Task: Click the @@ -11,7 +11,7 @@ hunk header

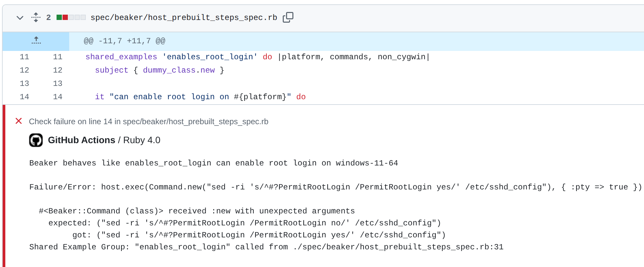Action: click(124, 41)
